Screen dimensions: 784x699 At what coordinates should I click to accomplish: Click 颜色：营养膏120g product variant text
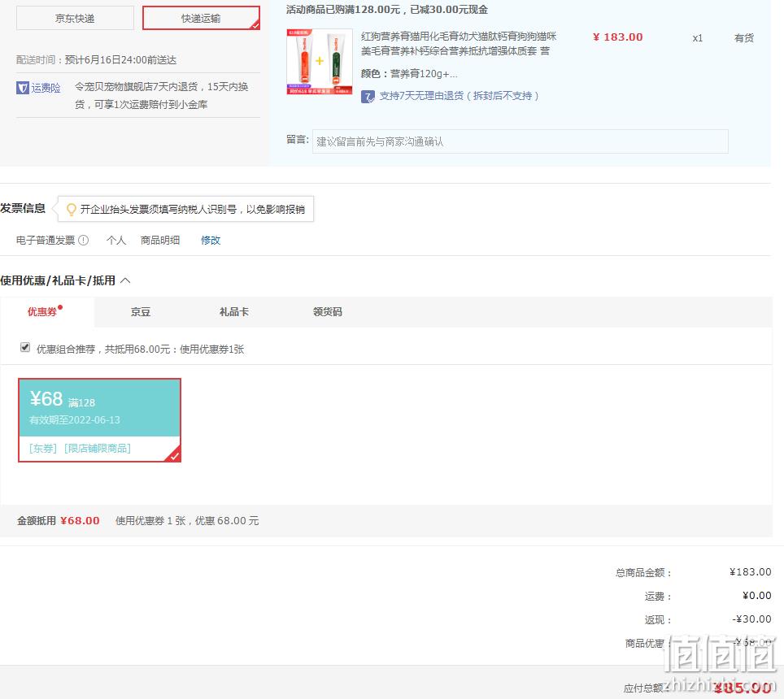tap(409, 74)
